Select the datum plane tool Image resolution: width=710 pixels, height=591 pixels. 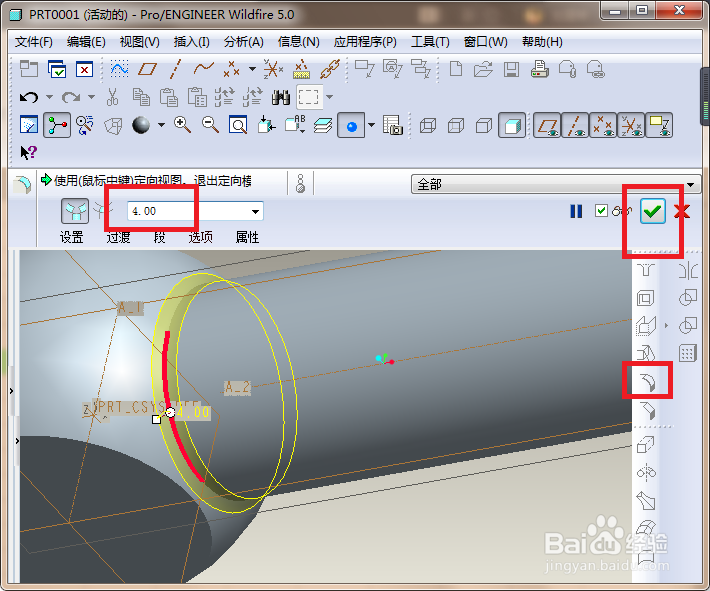147,69
